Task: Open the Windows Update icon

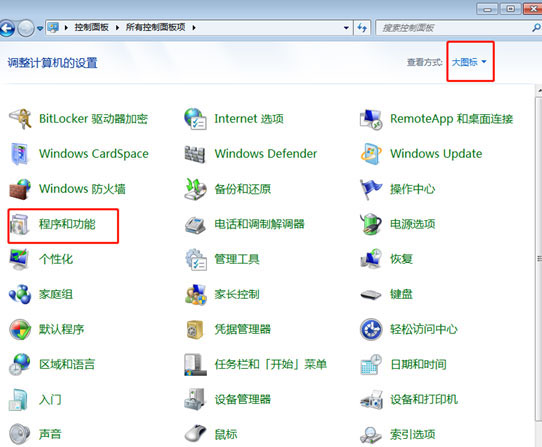Action: [x=371, y=154]
